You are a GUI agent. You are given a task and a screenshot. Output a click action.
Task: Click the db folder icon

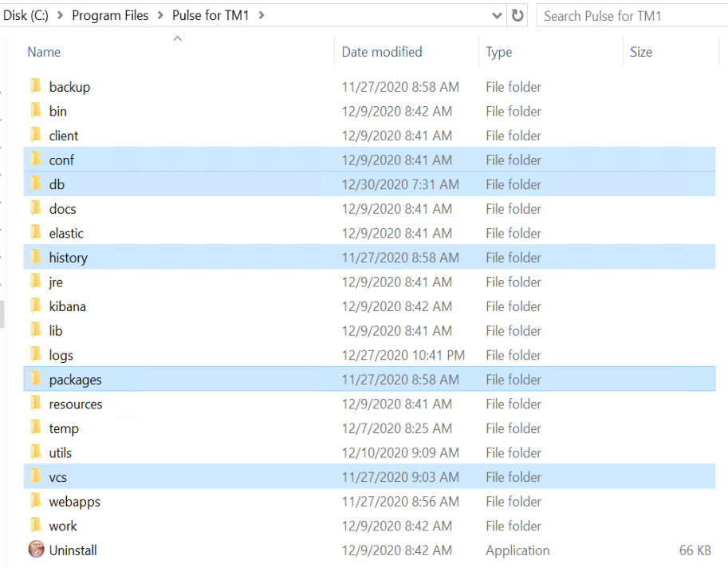36,183
